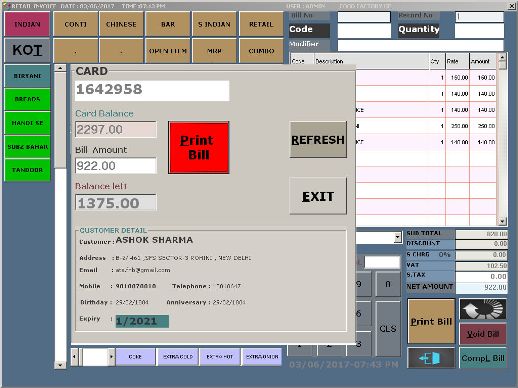Open the BIRYANI sub-category

[27, 76]
